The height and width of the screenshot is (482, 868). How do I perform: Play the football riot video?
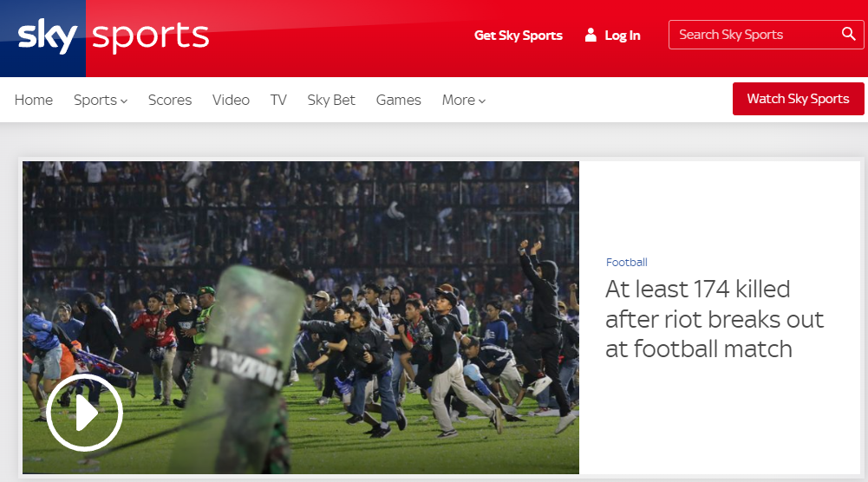[x=84, y=414]
